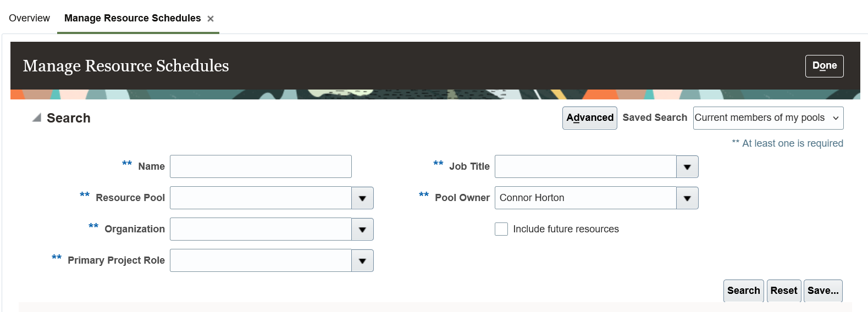The image size is (868, 312).
Task: Open the Job Title dropdown arrow
Action: coord(687,167)
